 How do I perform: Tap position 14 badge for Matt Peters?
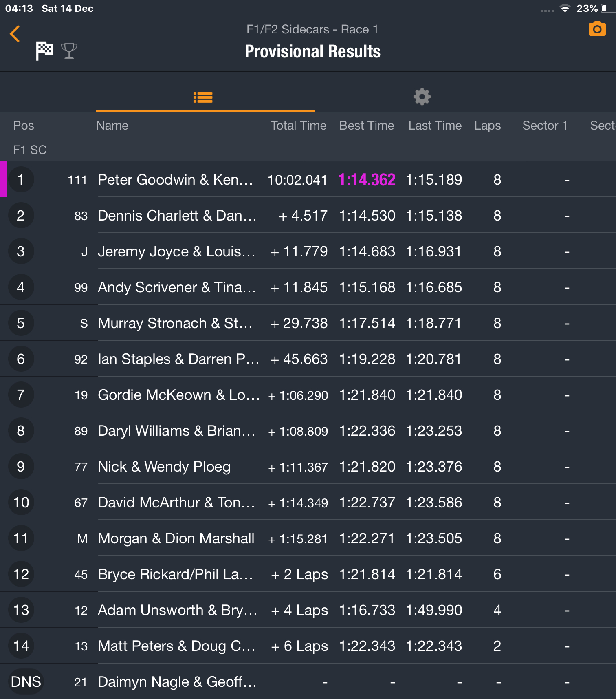tap(21, 646)
